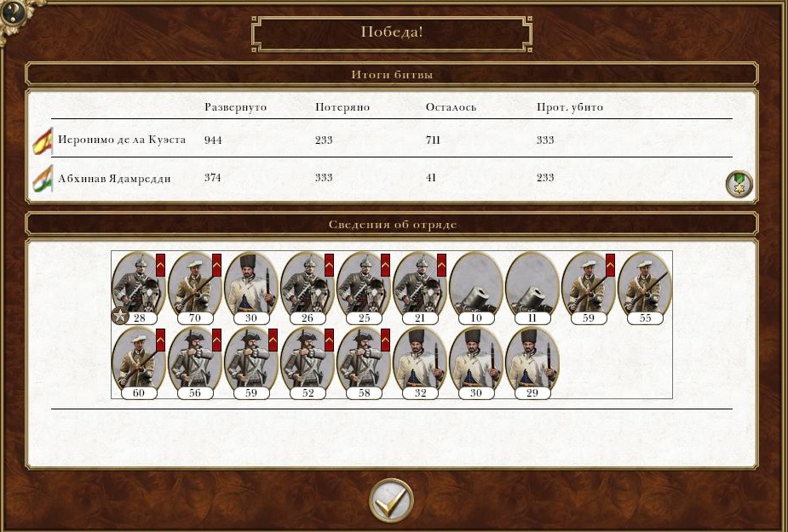Image resolution: width=788 pixels, height=532 pixels.
Task: Click the general star badge icon
Action: pyautogui.click(x=119, y=317)
